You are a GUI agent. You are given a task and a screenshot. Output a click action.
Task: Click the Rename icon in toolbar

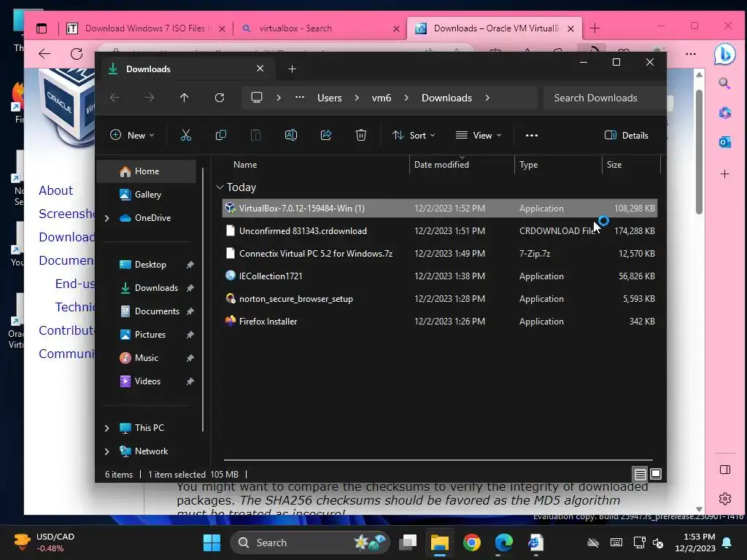point(290,135)
